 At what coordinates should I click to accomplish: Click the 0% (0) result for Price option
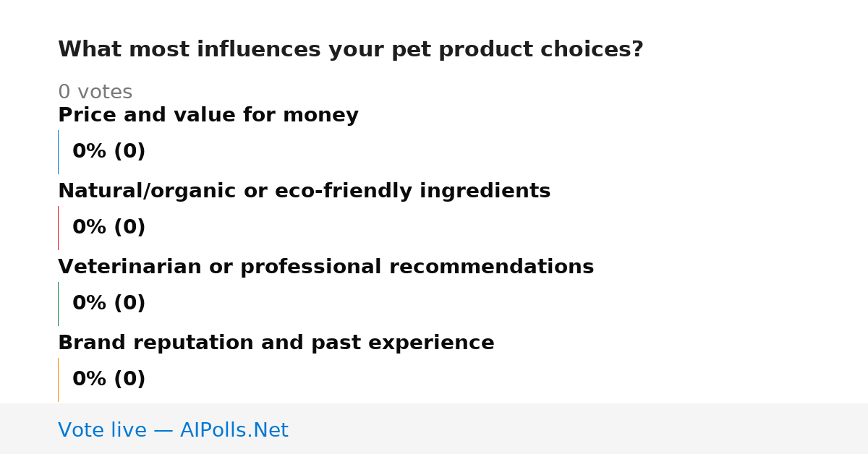point(109,152)
